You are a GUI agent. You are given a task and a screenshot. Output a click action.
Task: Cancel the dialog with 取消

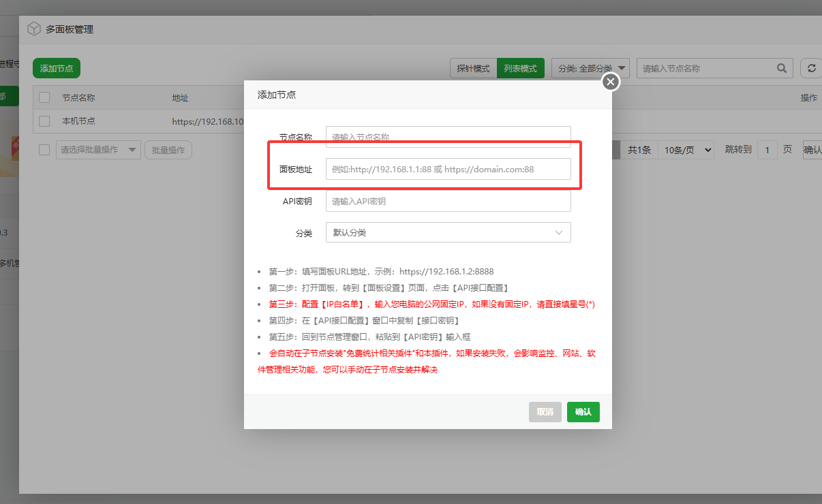(x=545, y=411)
